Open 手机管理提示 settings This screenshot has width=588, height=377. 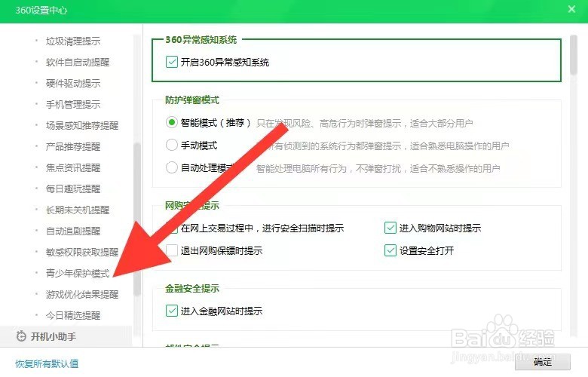[73, 104]
